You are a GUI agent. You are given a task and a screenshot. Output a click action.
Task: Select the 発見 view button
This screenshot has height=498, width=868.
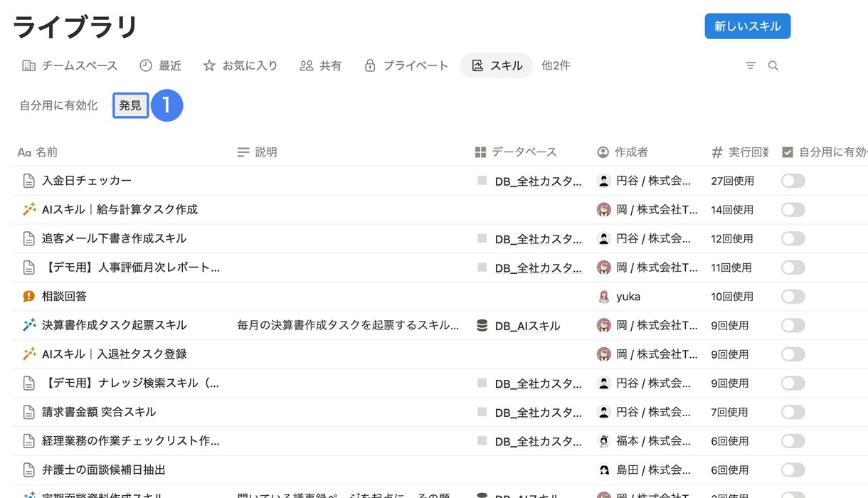(131, 106)
